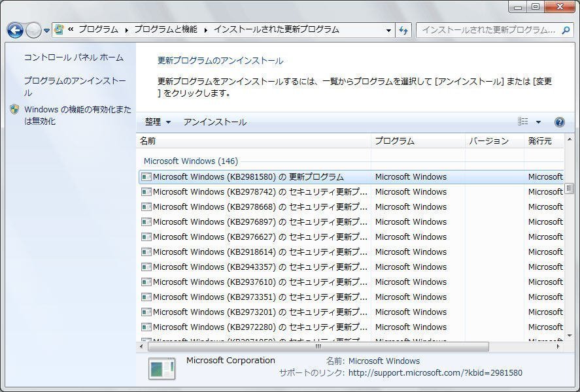The height and width of the screenshot is (392, 580).
Task: Click the vertical scrollbar thumb
Action: [570, 189]
